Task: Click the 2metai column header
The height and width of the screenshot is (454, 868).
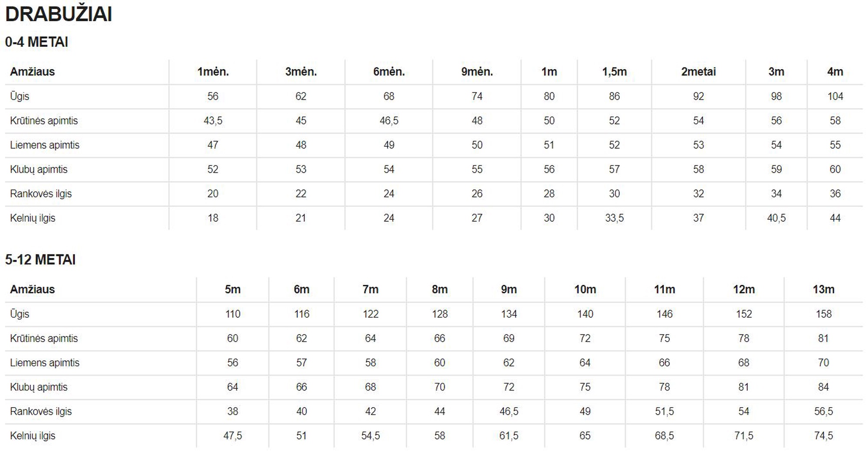Action: tap(698, 72)
